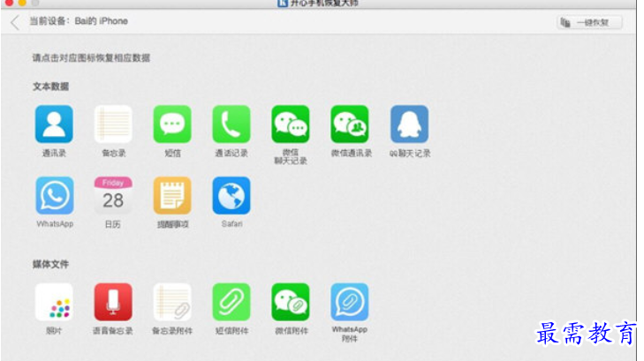Click the 媒体文件 section heading
The width and height of the screenshot is (644, 361).
coord(50,264)
